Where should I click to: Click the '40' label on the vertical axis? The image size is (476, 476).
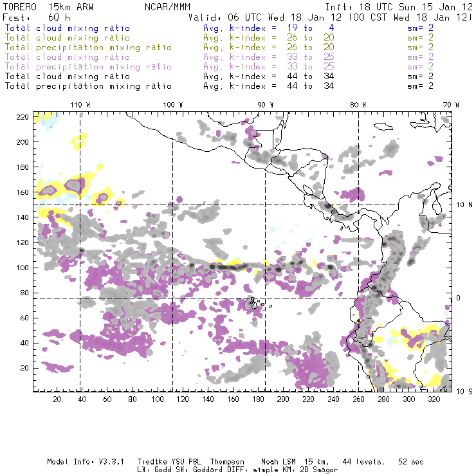click(24, 343)
